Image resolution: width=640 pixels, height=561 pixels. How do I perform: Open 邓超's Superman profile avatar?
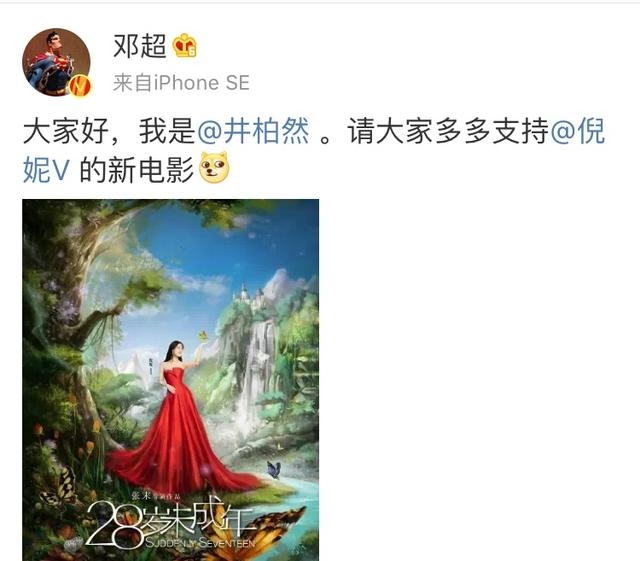(x=56, y=62)
